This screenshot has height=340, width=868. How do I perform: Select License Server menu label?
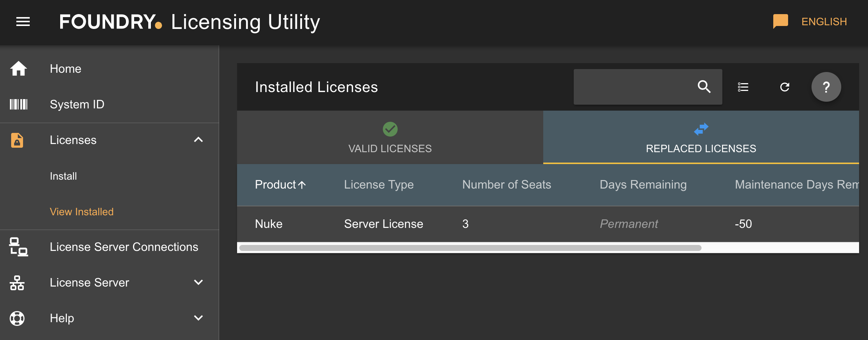pyautogui.click(x=89, y=282)
